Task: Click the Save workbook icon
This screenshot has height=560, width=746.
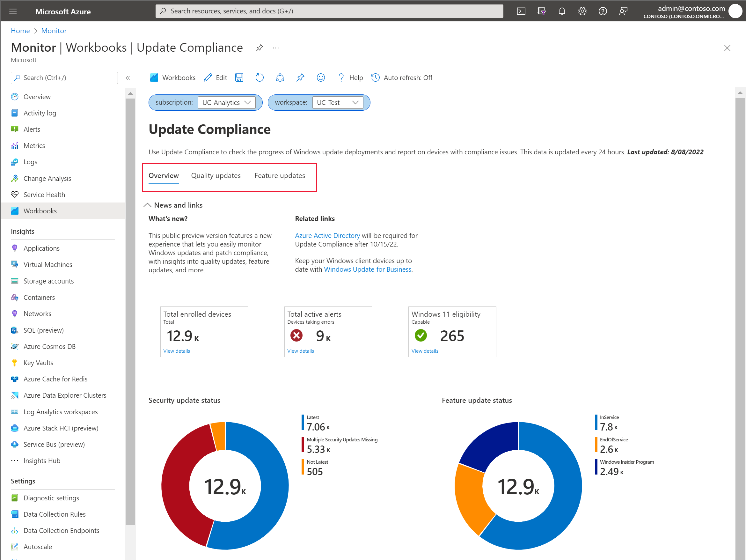Action: pyautogui.click(x=239, y=77)
